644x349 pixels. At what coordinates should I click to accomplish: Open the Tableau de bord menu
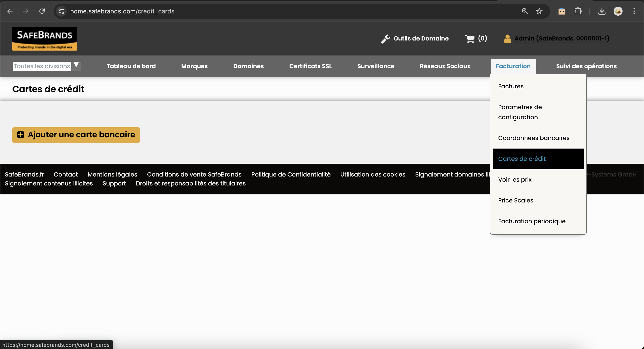click(x=131, y=66)
